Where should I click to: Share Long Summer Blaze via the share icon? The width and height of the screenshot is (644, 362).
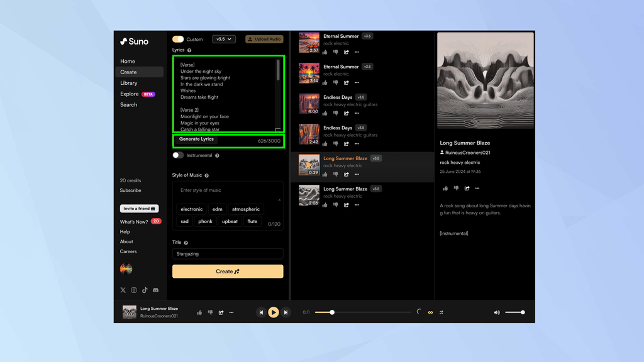coord(346,174)
